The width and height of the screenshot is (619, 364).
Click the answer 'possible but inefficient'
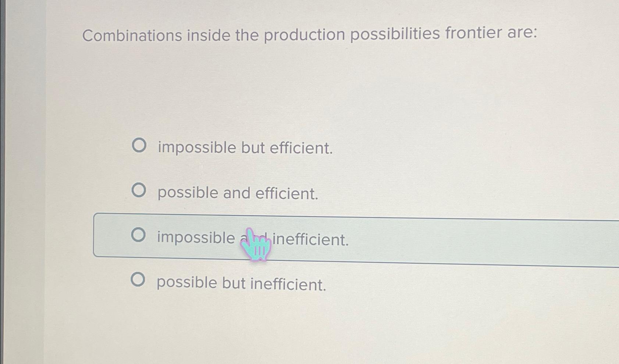click(x=241, y=282)
